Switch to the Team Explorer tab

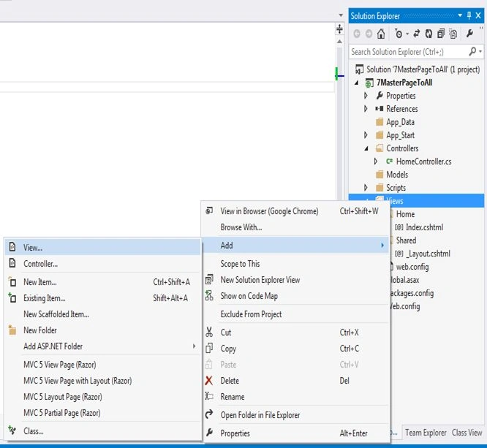(x=426, y=433)
